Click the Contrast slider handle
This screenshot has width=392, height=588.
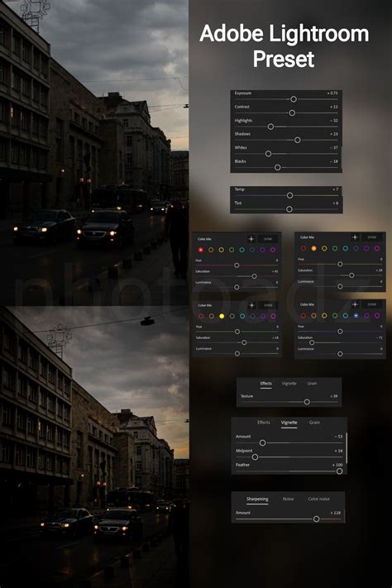tap(292, 112)
